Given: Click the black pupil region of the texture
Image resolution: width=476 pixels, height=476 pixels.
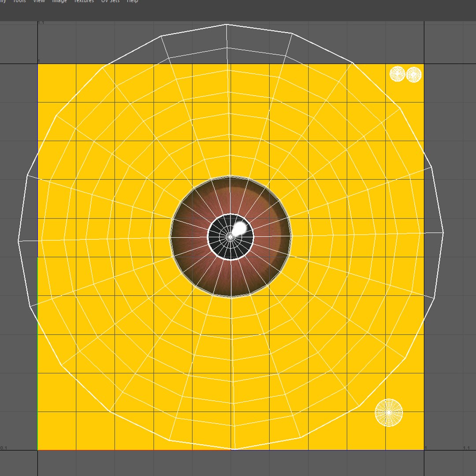Looking at the screenshot, I should pos(222,246).
